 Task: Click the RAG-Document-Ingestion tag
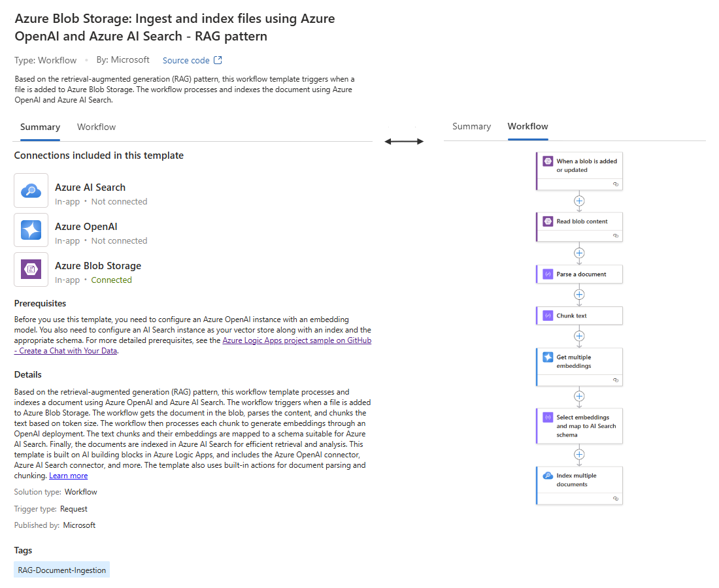(62, 570)
